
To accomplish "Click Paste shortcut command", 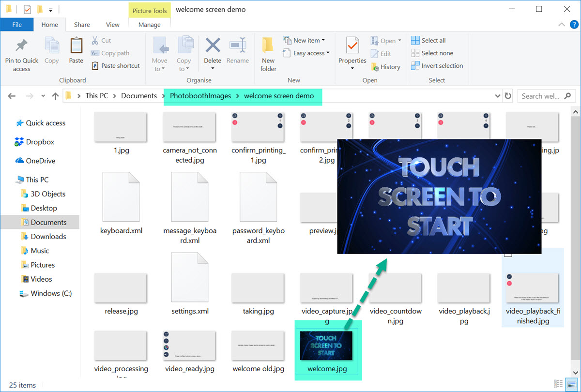I will point(115,66).
